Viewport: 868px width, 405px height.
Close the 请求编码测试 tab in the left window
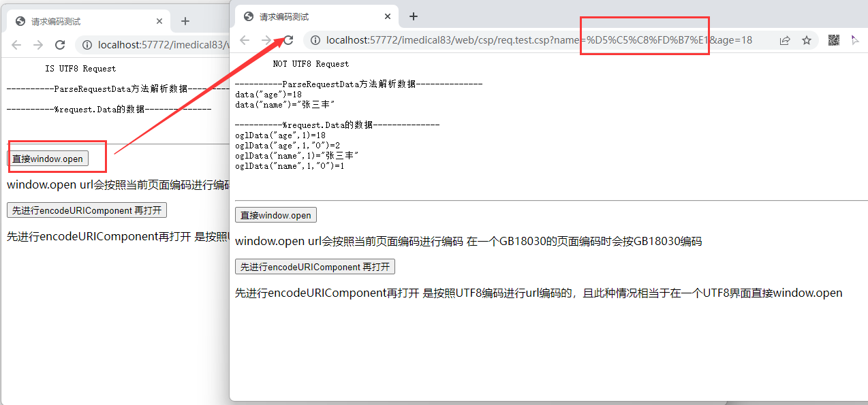click(159, 21)
